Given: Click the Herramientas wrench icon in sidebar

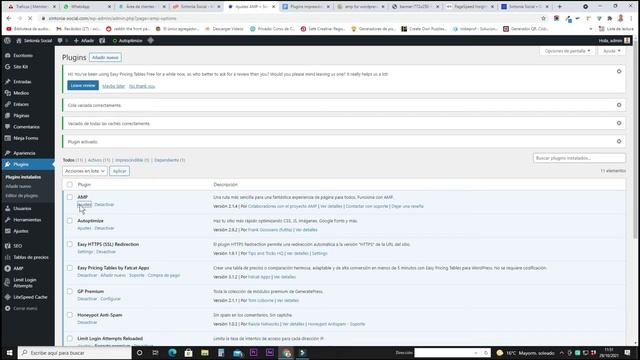Looking at the screenshot, I should (8, 220).
